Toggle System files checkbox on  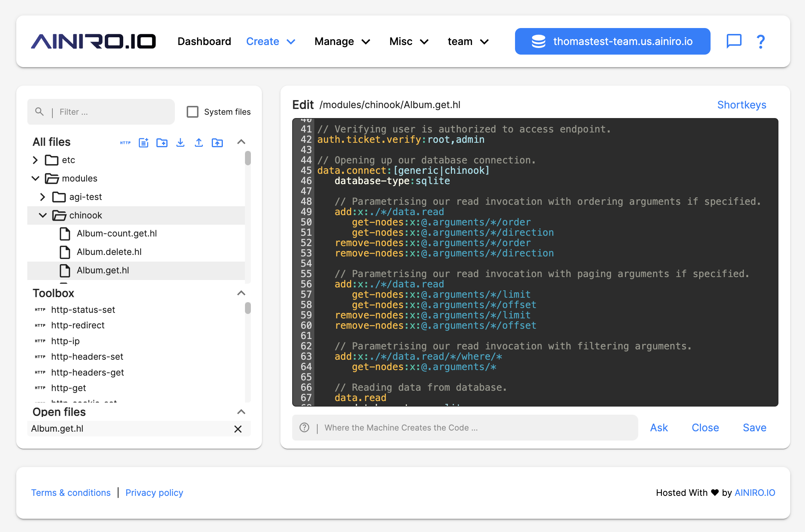coord(192,112)
